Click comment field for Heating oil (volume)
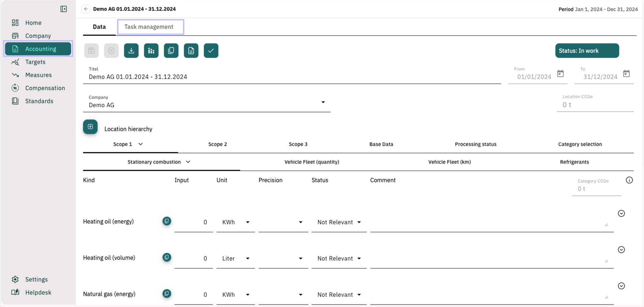This screenshot has width=644, height=307. coord(492,258)
